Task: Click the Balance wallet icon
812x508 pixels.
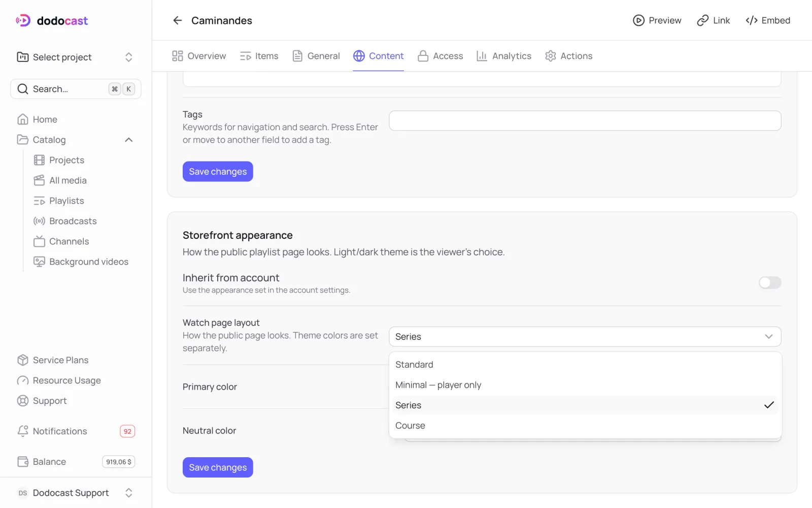Action: [x=23, y=462]
